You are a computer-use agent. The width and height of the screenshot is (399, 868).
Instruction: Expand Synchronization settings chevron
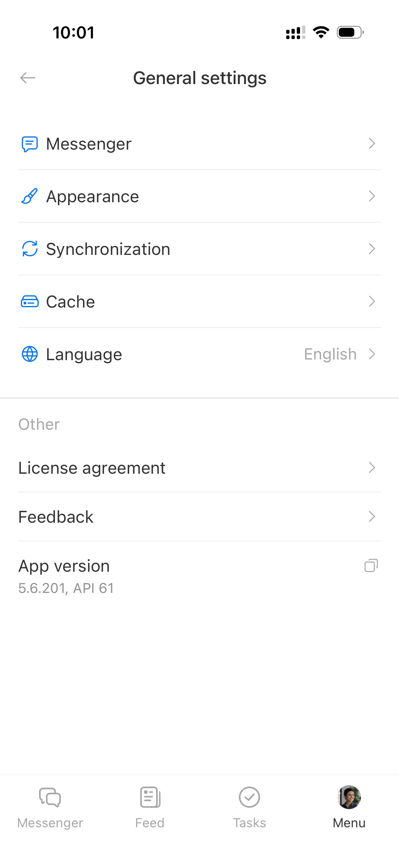[372, 249]
